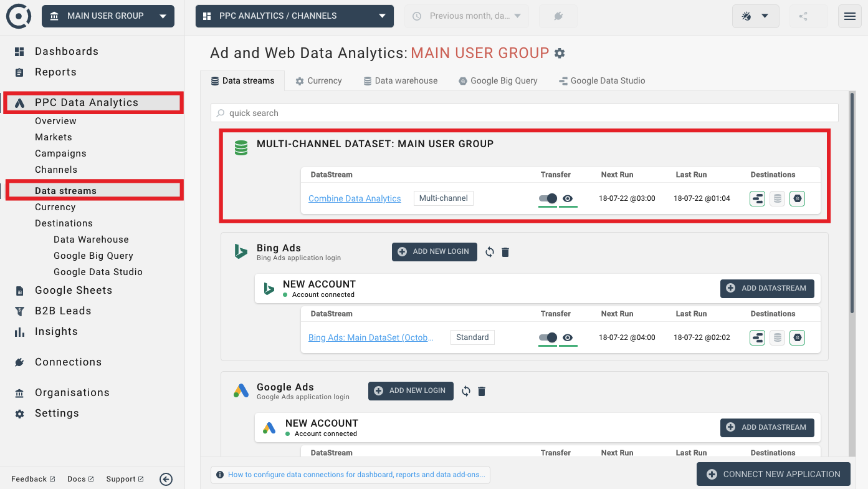Open the theme toggle dropdown in header
The height and width of the screenshot is (489, 868).
click(756, 16)
